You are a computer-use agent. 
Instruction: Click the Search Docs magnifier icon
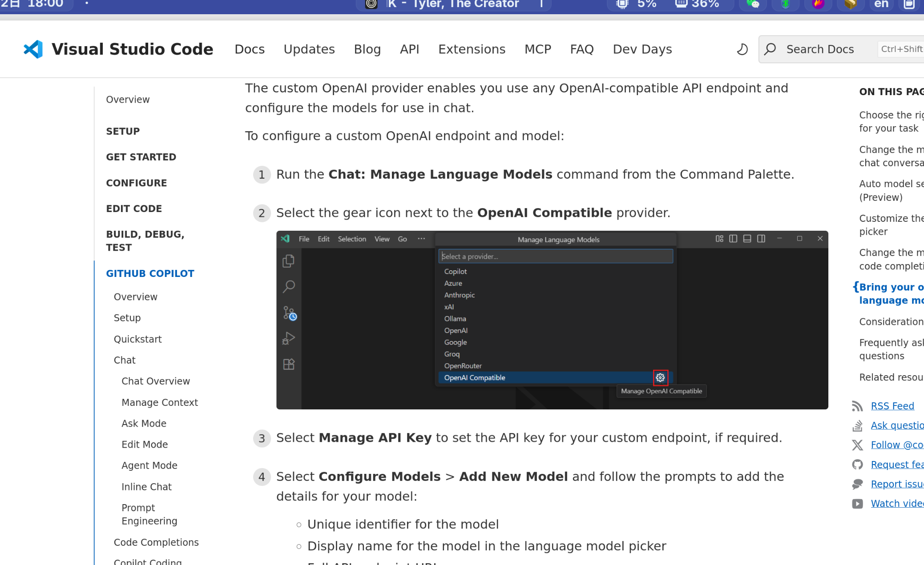click(x=771, y=49)
